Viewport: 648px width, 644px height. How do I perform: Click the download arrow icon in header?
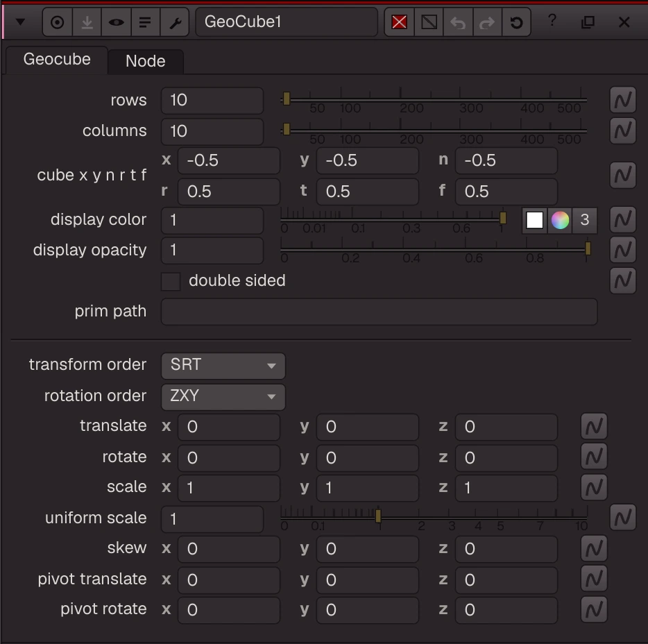87,22
